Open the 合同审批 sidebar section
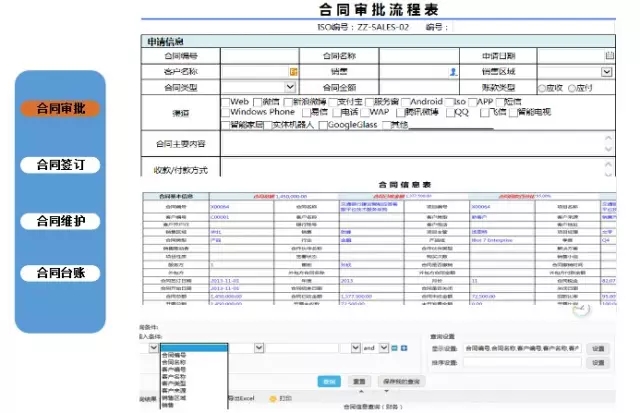This screenshot has width=640, height=413. point(60,109)
